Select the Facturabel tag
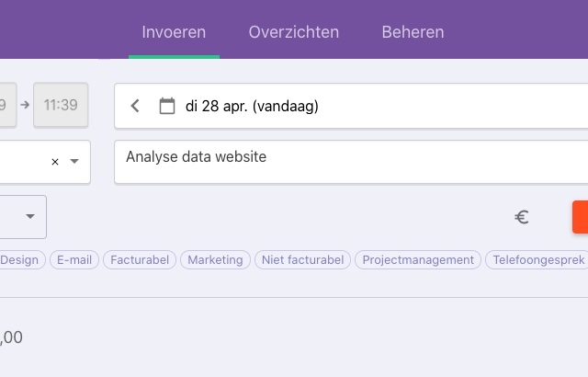Screen dimensions: 588x377 coord(140,259)
